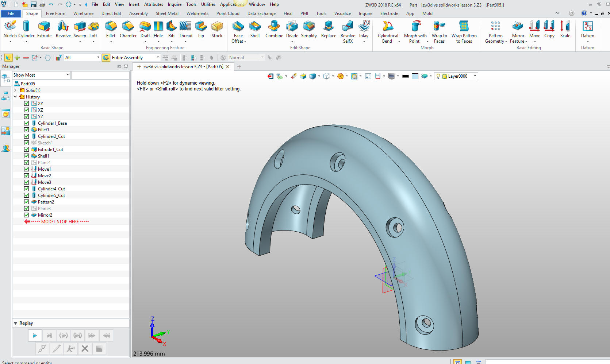Select the Resolve SelfX tool
The width and height of the screenshot is (610, 364).
click(x=348, y=32)
